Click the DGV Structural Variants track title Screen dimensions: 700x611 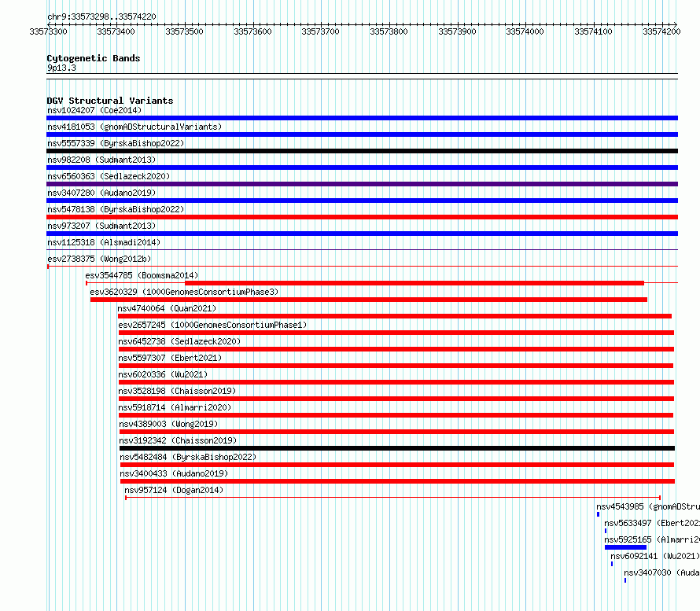[110, 101]
